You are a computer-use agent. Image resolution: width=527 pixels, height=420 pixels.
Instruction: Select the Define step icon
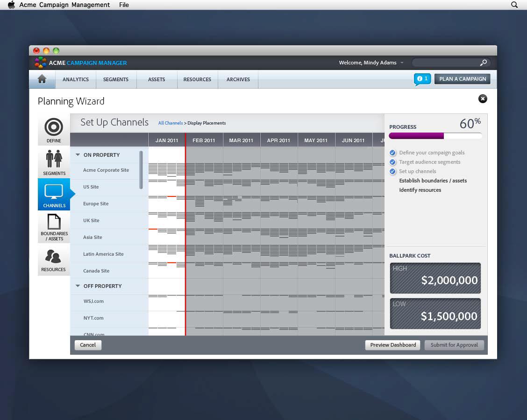54,130
